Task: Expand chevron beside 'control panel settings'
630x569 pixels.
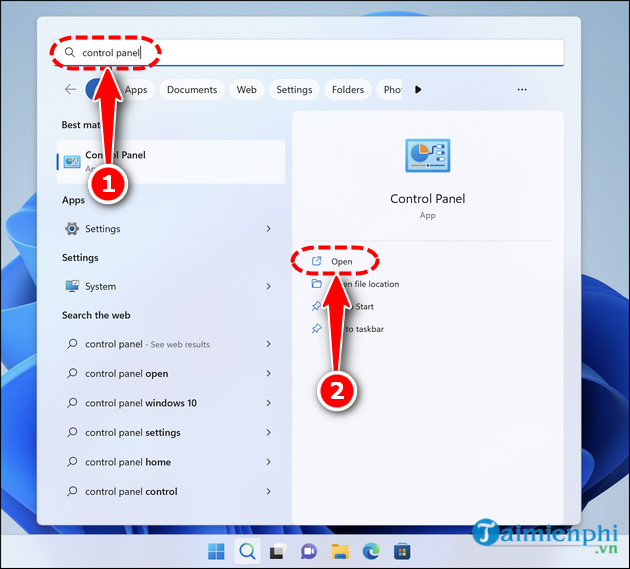Action: [x=268, y=432]
